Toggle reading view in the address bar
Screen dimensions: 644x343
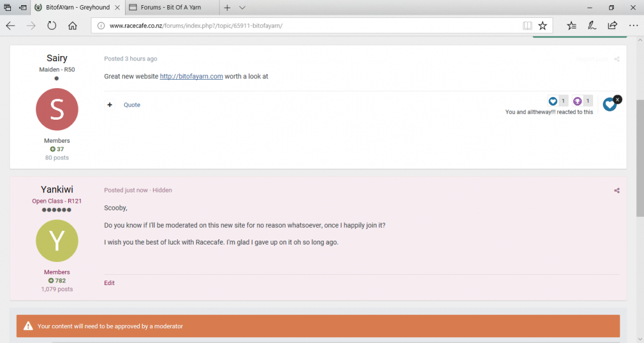[527, 26]
